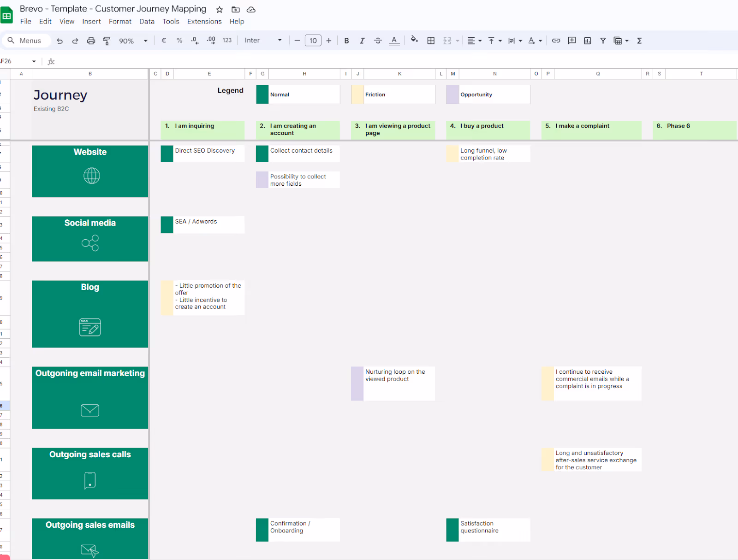
Task: Open text rotation dropdown
Action: [535, 41]
